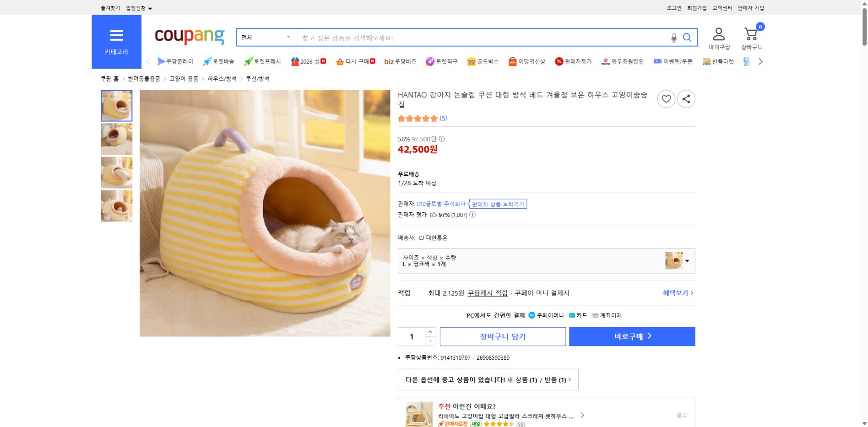The height and width of the screenshot is (427, 868).
Task: Toggle the wishlist heart on the product
Action: coord(666,99)
